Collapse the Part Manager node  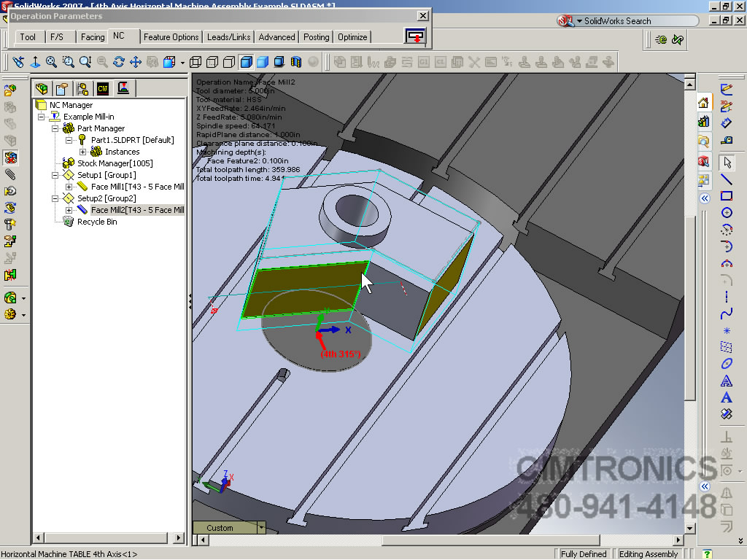(55, 128)
